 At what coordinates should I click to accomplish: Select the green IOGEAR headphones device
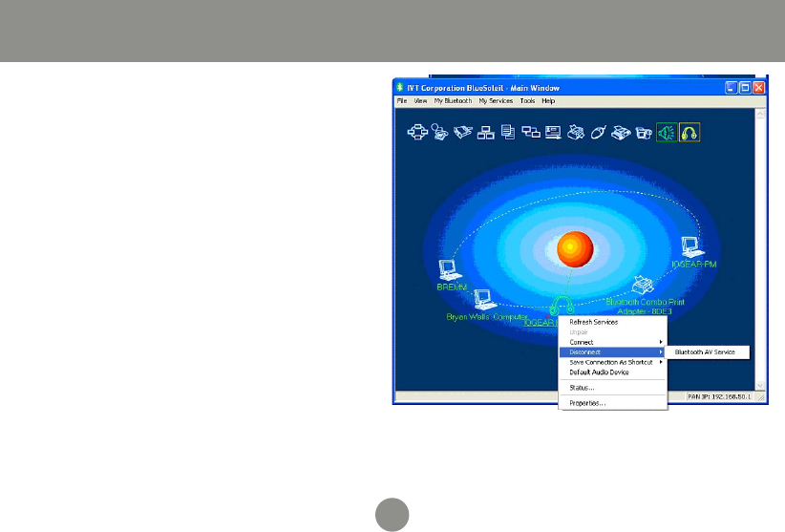562,306
